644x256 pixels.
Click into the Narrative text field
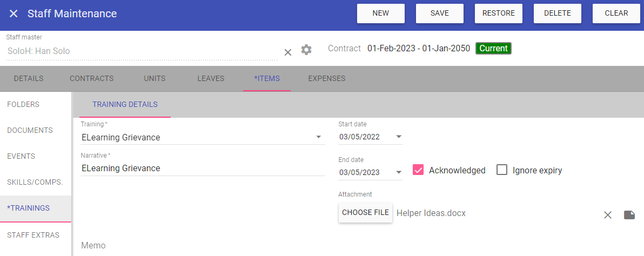[203, 168]
